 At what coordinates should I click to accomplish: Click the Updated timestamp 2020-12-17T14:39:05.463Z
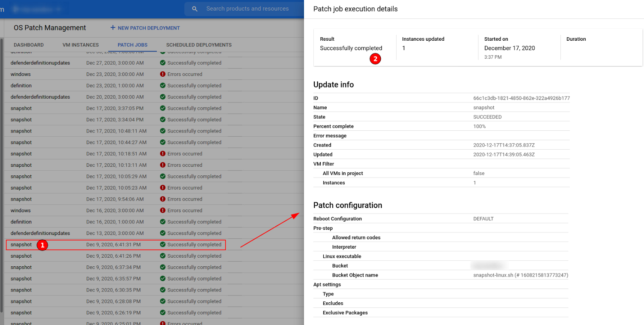point(504,155)
